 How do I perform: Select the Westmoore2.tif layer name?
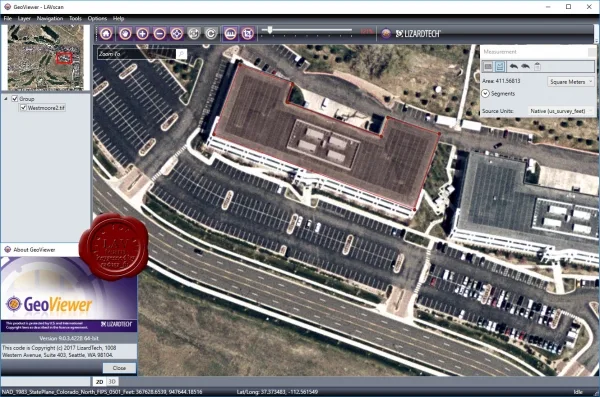(46, 108)
